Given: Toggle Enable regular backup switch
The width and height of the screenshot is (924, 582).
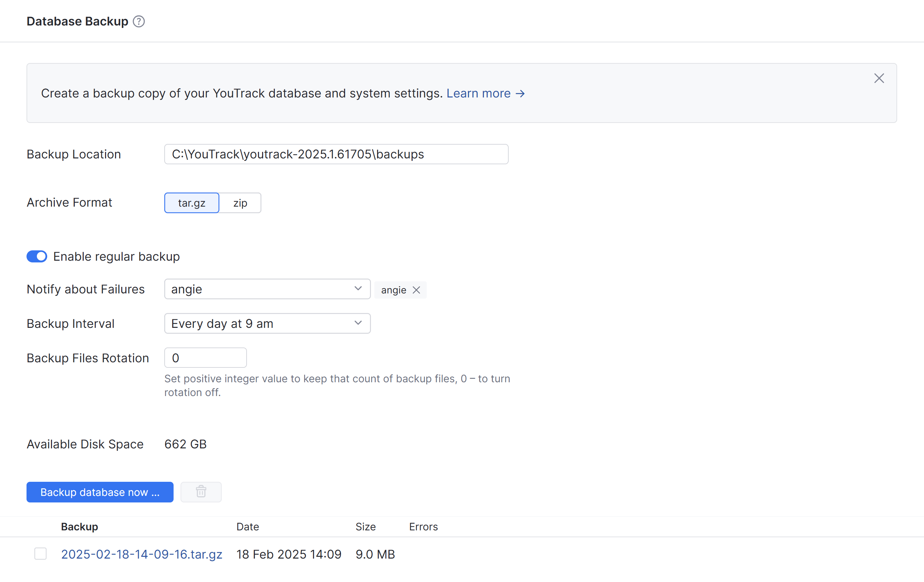Looking at the screenshot, I should (x=37, y=256).
